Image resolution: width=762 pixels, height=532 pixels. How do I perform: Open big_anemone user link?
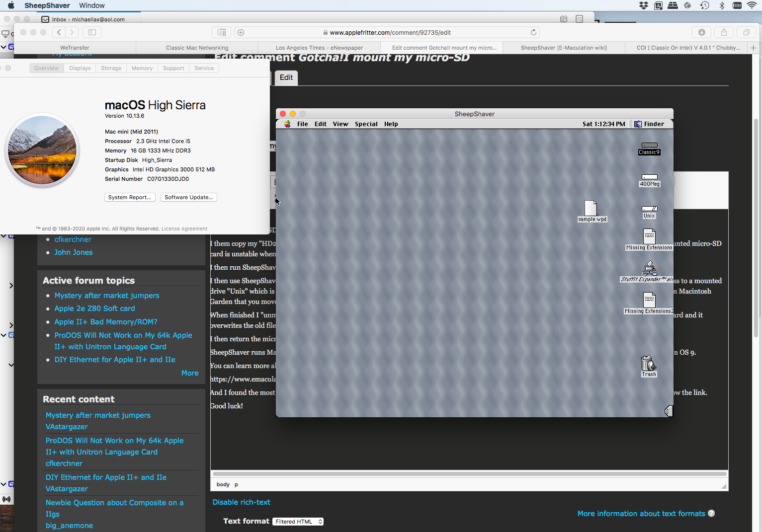tap(69, 526)
